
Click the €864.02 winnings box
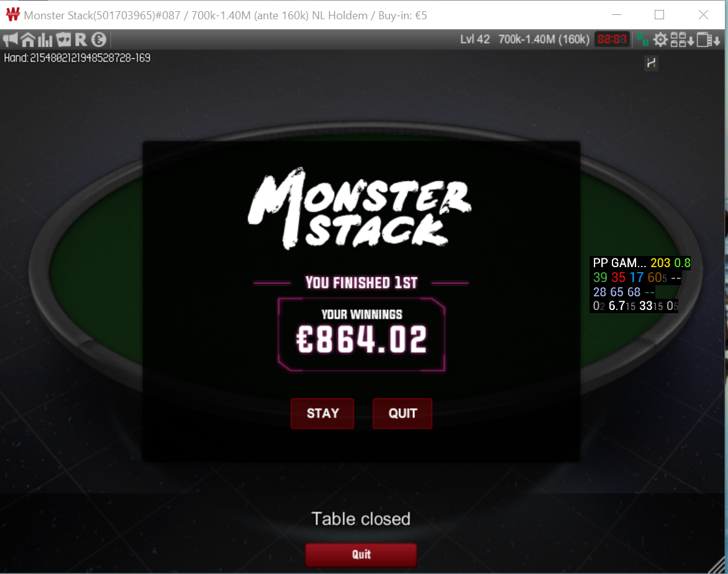click(362, 334)
